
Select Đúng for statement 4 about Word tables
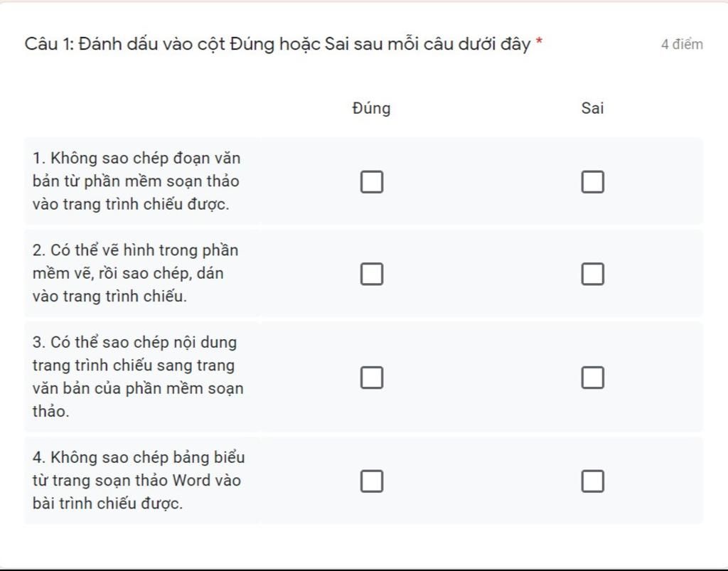coord(371,481)
